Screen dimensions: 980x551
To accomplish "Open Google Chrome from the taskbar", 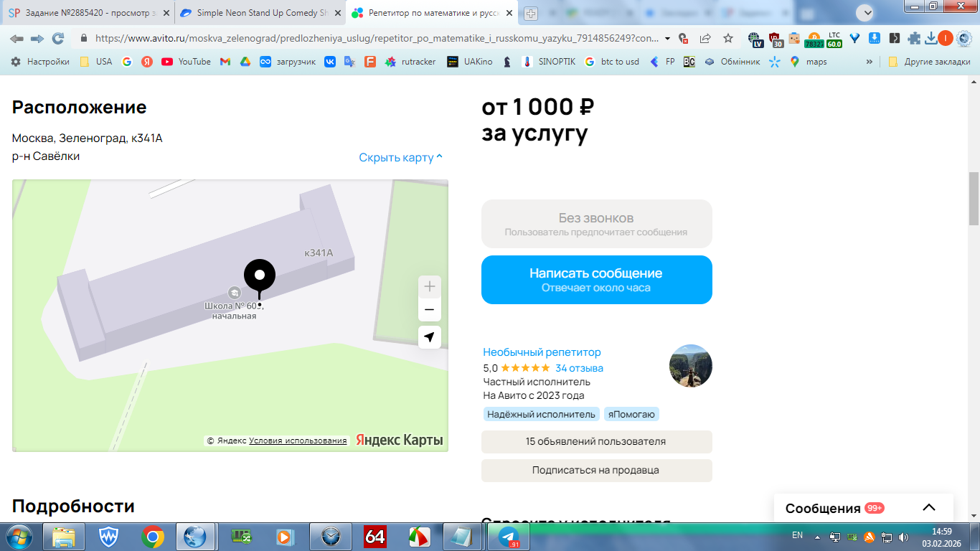I will click(153, 537).
